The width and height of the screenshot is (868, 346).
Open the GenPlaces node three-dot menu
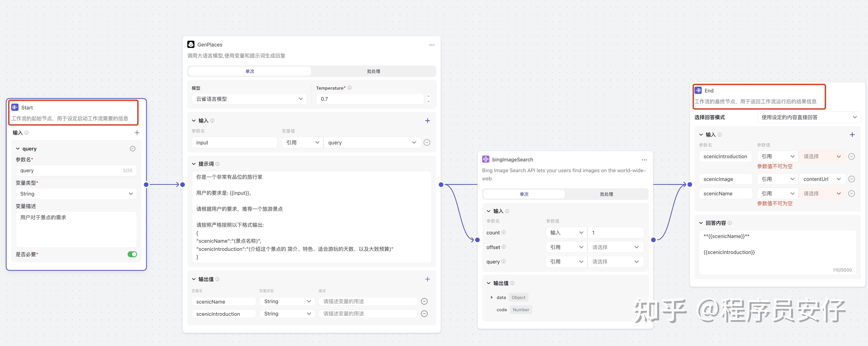(x=432, y=45)
